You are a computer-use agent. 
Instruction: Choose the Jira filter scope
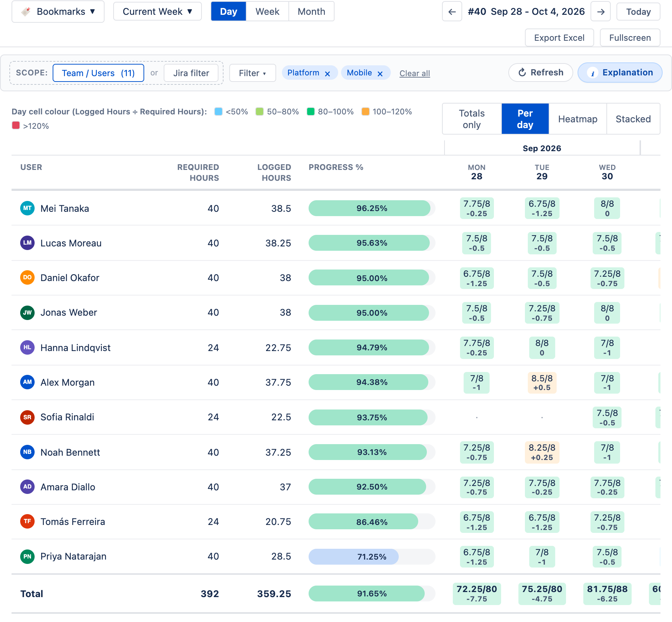191,73
